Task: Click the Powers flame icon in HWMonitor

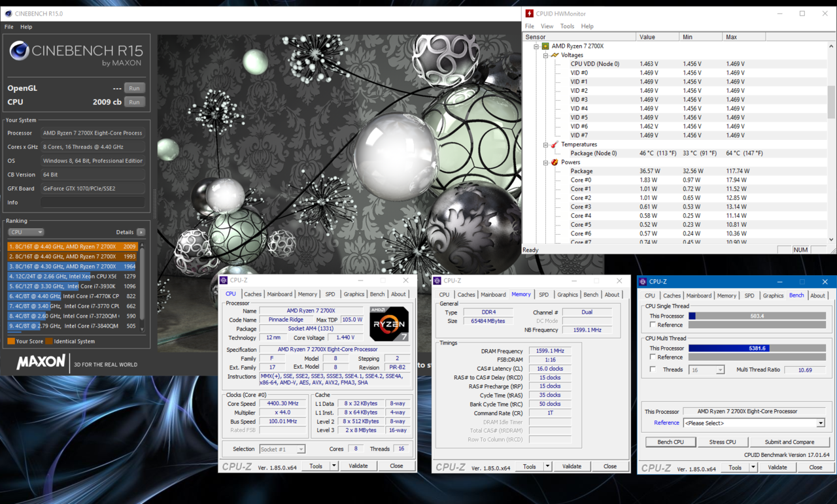Action: click(555, 162)
